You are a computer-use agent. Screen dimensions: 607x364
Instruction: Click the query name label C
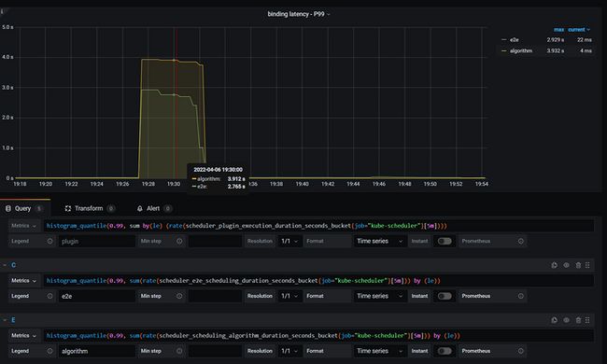coord(14,265)
